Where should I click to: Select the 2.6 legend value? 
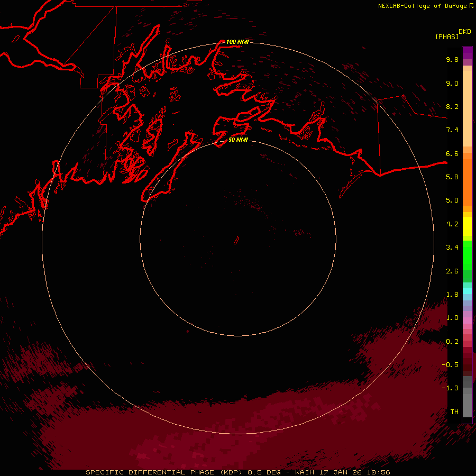pos(452,271)
